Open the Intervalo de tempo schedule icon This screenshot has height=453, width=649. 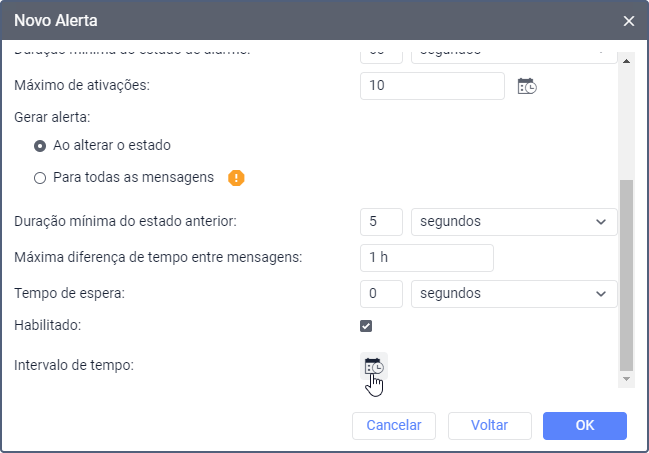(374, 366)
